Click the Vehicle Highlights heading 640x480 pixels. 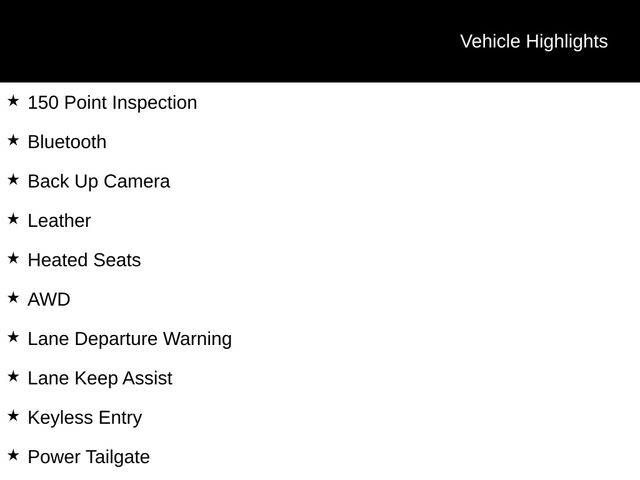click(x=533, y=41)
